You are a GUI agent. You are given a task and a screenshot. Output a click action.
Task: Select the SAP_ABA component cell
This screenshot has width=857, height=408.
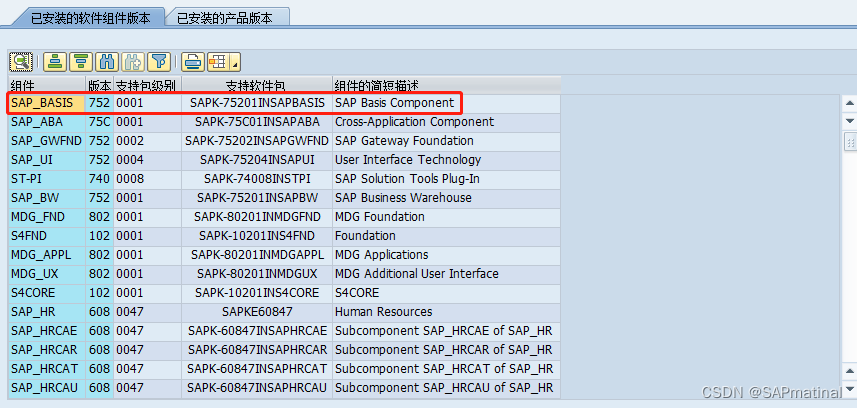coord(47,122)
